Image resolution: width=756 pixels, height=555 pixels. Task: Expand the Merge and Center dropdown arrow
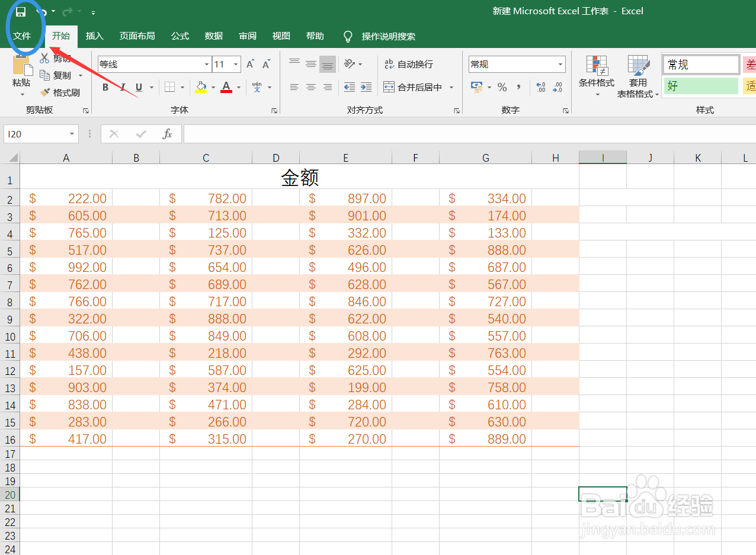[x=451, y=87]
